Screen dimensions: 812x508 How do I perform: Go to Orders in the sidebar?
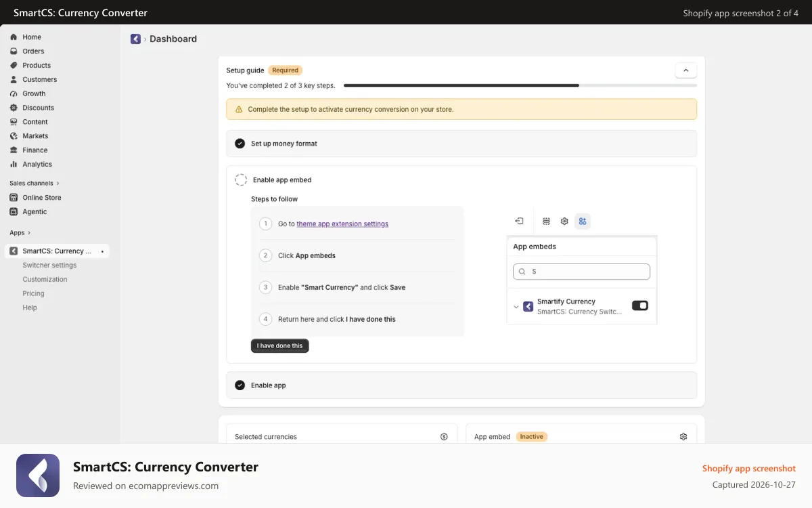(x=33, y=51)
